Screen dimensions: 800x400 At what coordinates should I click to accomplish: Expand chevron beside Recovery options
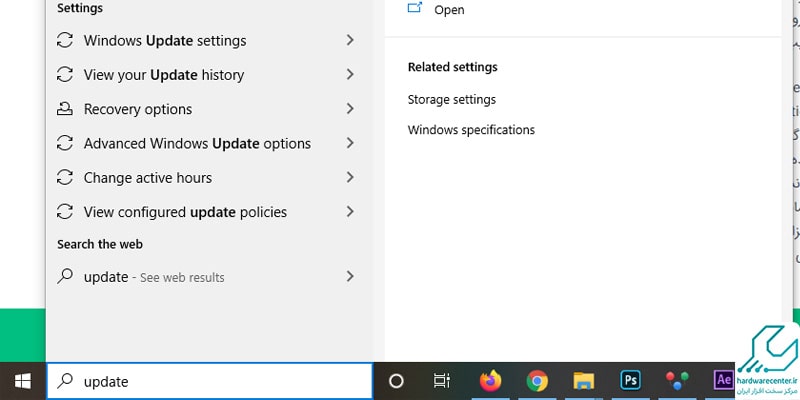tap(350, 109)
